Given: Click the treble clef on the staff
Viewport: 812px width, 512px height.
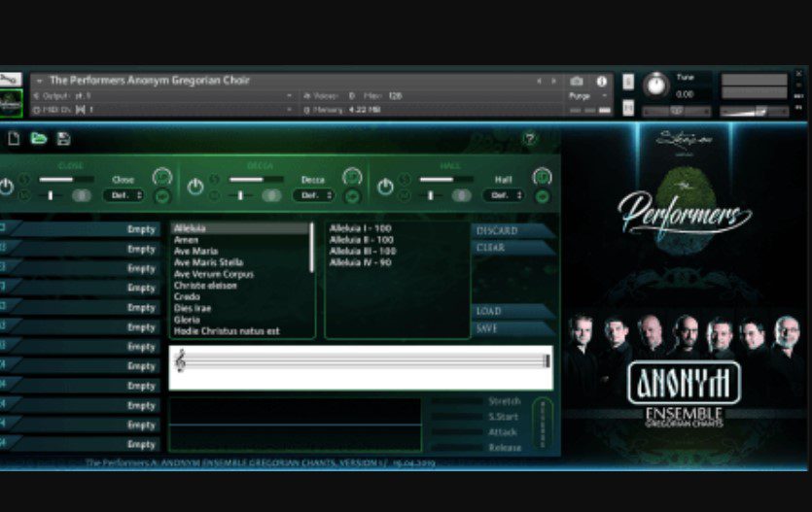Looking at the screenshot, I should pyautogui.click(x=180, y=360).
